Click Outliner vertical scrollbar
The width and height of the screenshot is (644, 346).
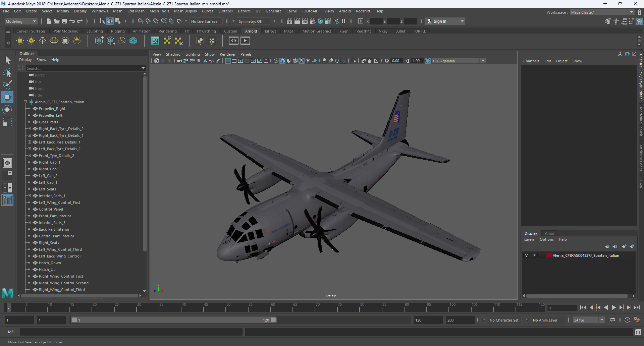145,164
